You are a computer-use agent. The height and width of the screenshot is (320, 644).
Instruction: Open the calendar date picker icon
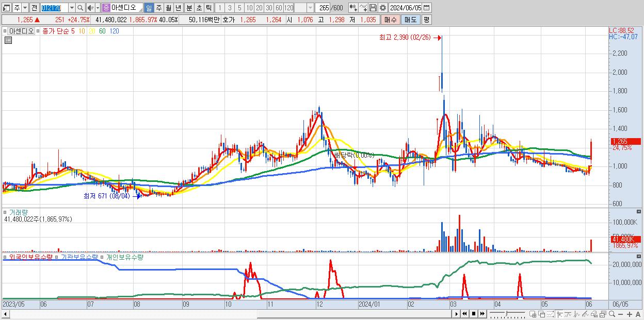[x=427, y=8]
